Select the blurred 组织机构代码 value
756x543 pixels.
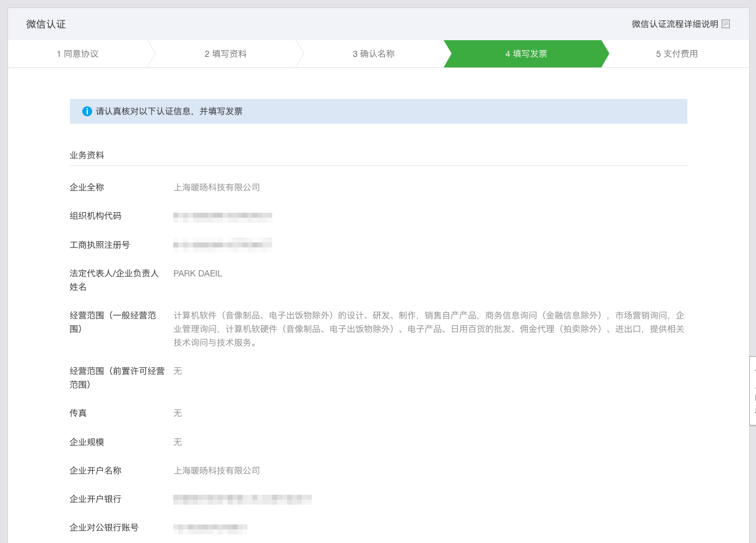(223, 216)
